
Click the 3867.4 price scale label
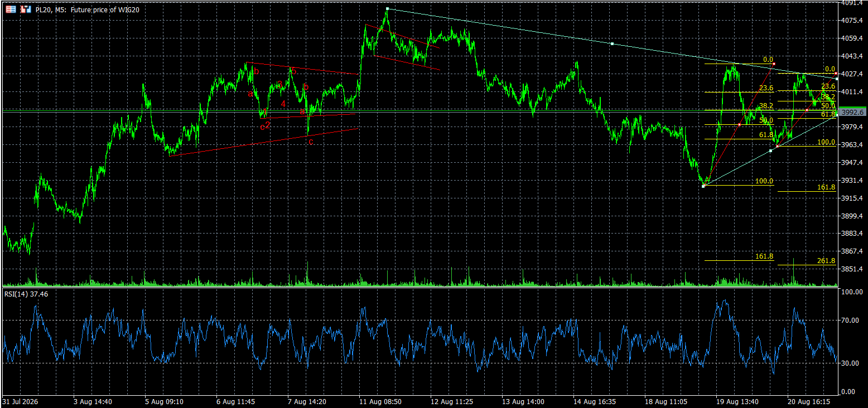tap(851, 251)
